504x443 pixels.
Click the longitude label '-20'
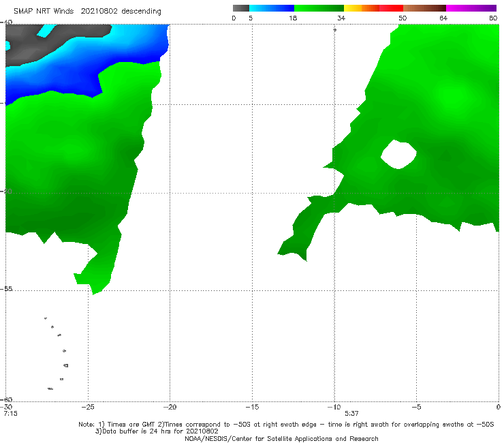click(170, 407)
